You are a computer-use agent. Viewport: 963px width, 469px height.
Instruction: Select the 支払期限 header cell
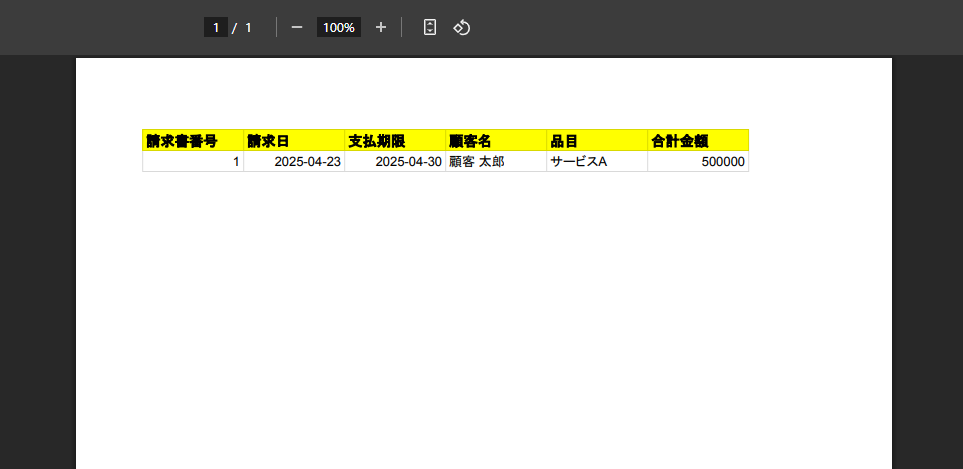coord(395,141)
